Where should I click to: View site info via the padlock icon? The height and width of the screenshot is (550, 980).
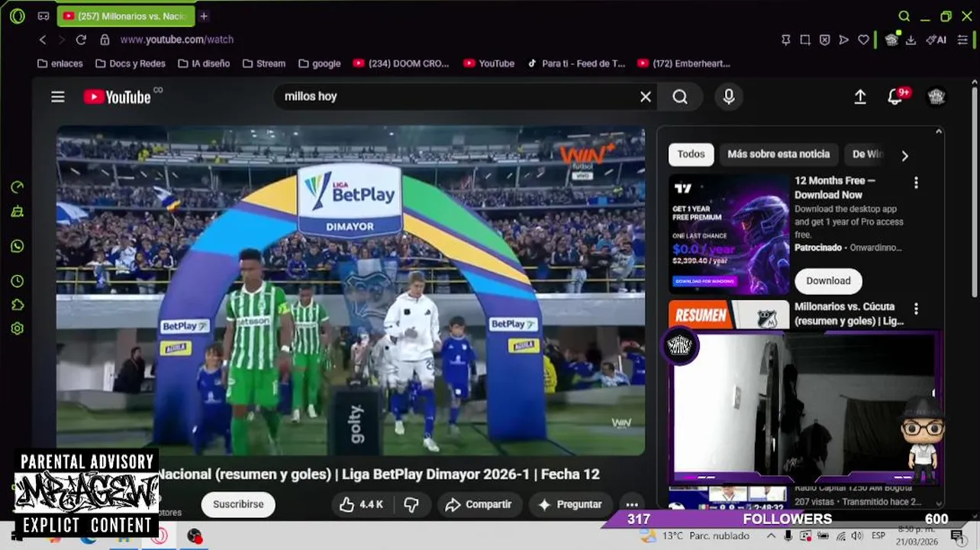click(x=105, y=40)
